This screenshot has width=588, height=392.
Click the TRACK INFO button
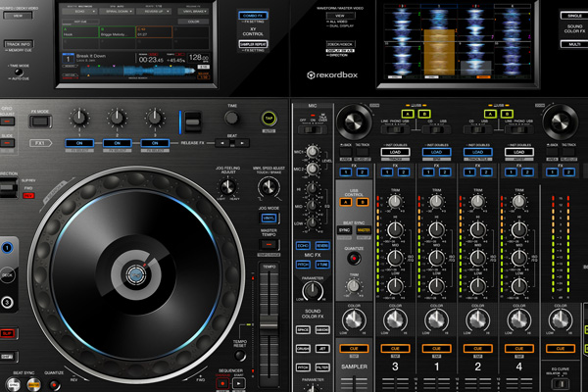(19, 44)
